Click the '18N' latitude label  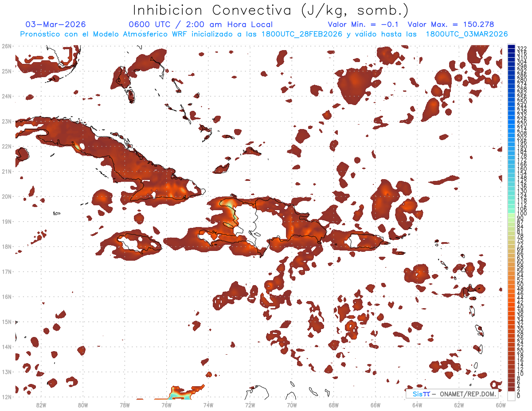pyautogui.click(x=7, y=247)
